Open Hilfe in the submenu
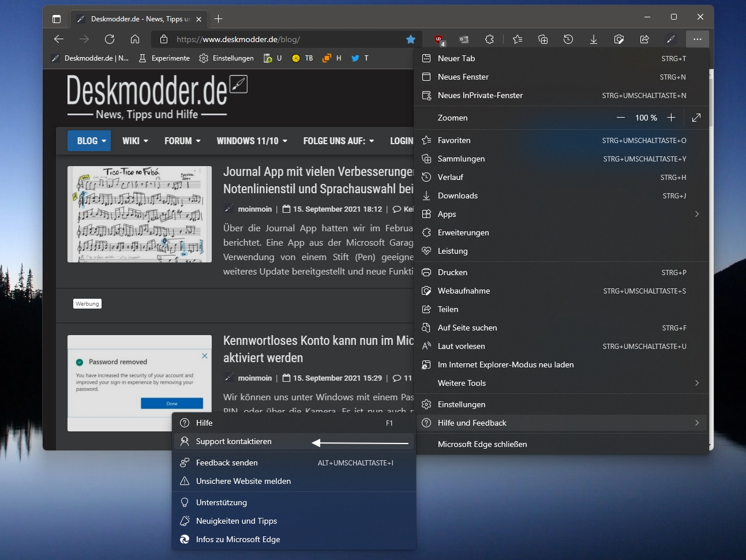The width and height of the screenshot is (746, 560). 294,423
